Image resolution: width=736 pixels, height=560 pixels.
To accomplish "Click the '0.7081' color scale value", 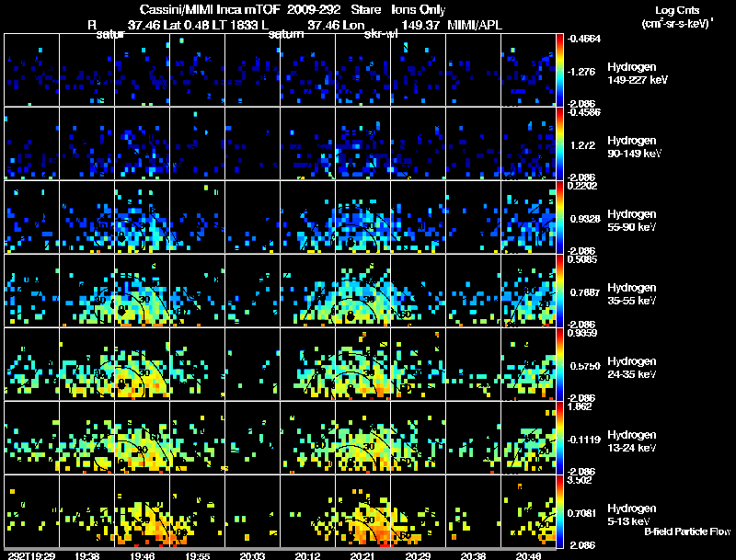I will pos(582,514).
